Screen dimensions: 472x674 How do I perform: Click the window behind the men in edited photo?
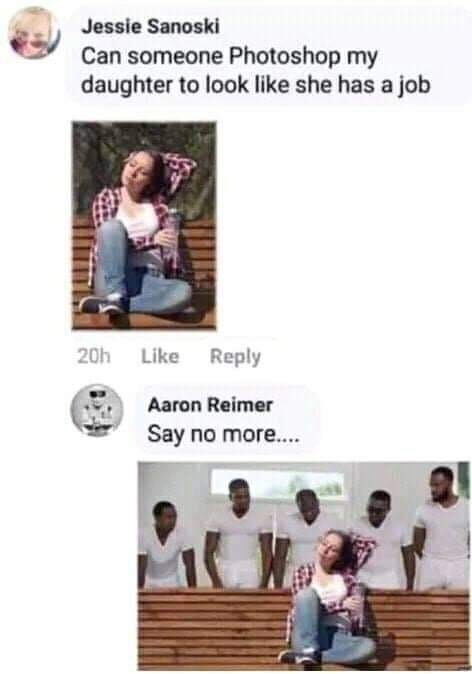(278, 484)
